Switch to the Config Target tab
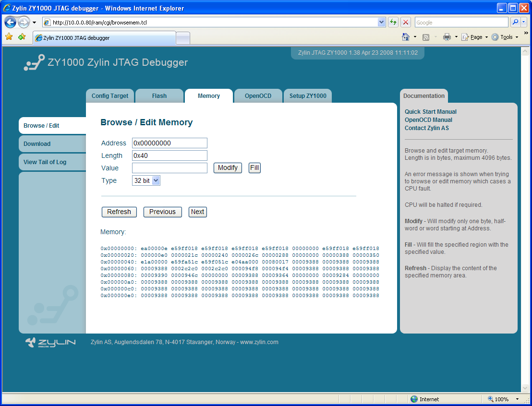Image resolution: width=532 pixels, height=406 pixels. pyautogui.click(x=110, y=96)
